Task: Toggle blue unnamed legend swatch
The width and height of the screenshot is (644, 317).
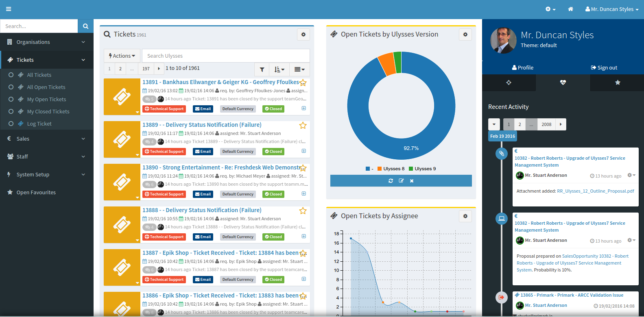Action: point(368,169)
